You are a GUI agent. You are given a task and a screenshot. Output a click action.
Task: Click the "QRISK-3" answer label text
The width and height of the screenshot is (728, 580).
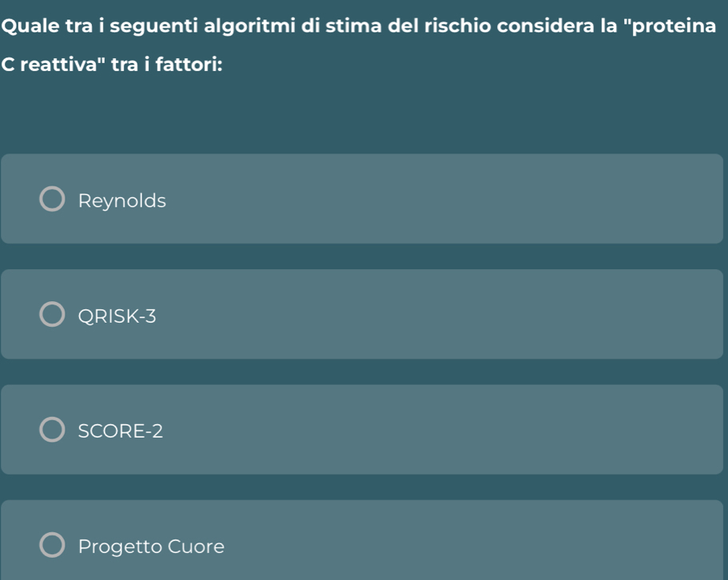pyautogui.click(x=117, y=316)
